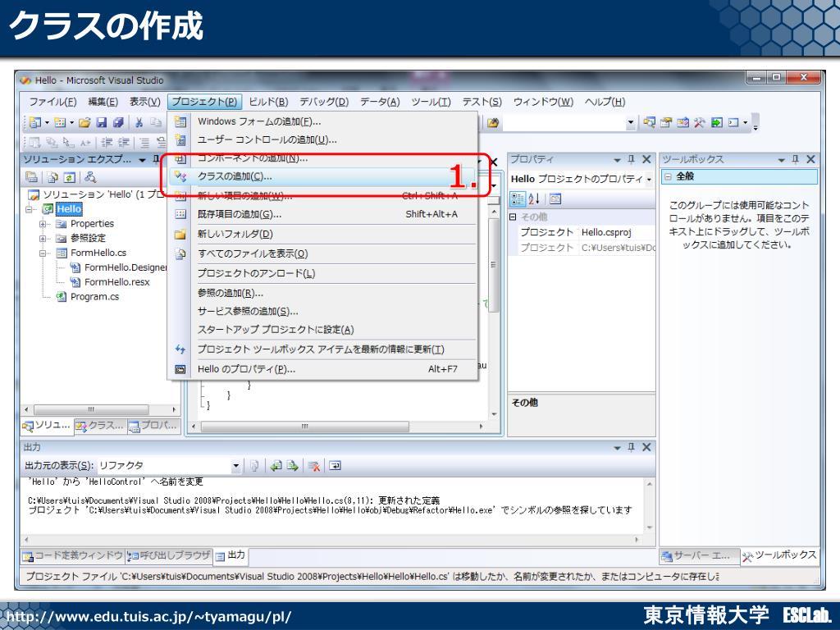Click the Clear All icon in Output toolbar

tap(314, 466)
